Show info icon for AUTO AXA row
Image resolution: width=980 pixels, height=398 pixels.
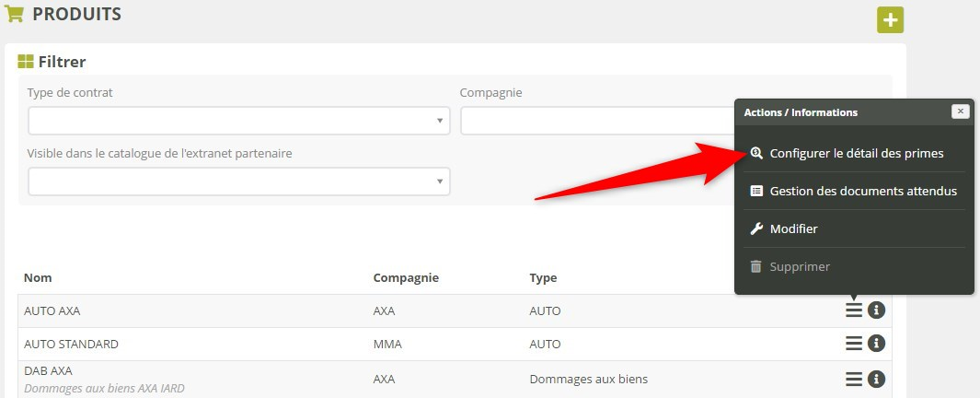pyautogui.click(x=876, y=310)
